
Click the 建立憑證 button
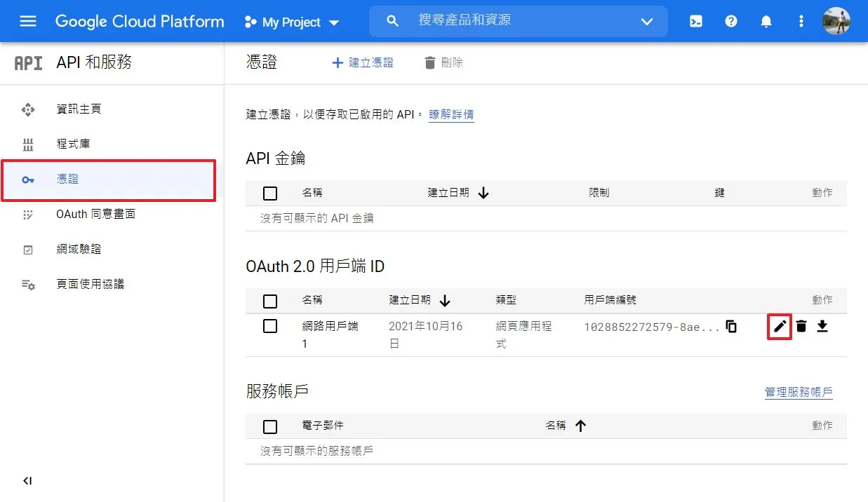[x=362, y=63]
